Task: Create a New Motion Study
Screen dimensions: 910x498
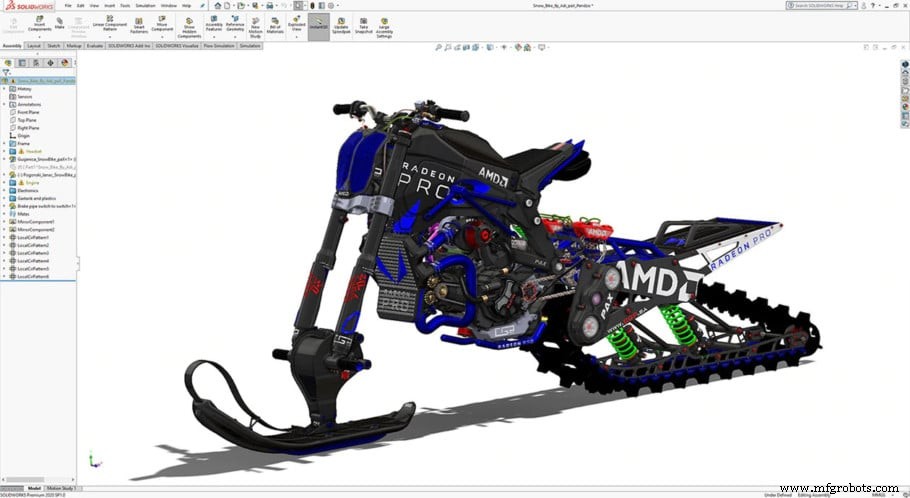Action: [x=255, y=27]
